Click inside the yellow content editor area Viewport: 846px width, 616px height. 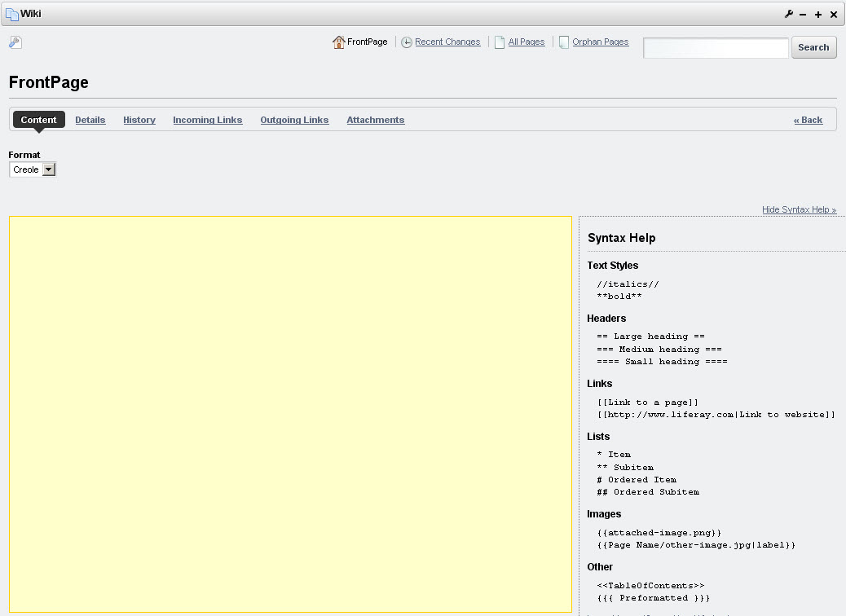point(290,414)
